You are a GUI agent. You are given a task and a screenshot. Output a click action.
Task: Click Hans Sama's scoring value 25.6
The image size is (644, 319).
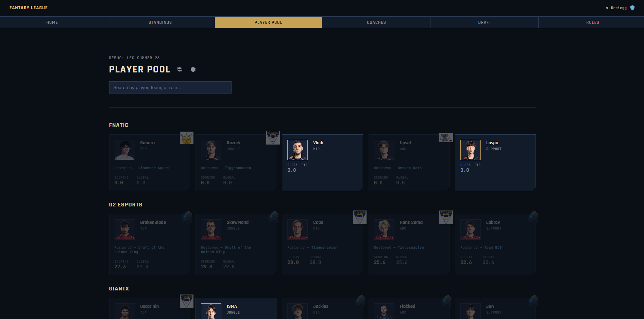pos(380,262)
